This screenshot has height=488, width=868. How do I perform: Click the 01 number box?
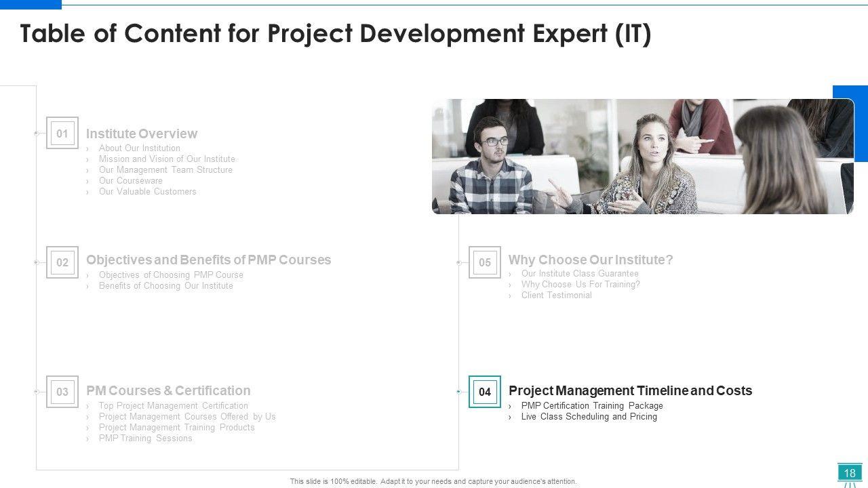tap(62, 133)
